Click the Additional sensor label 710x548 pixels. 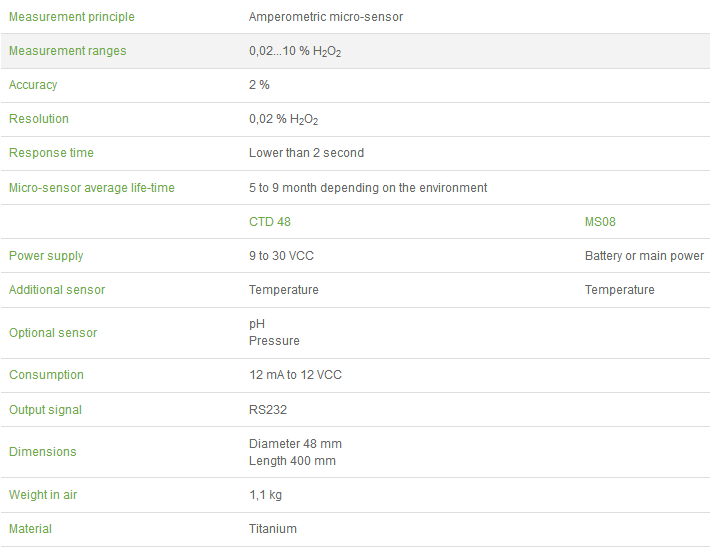tap(57, 290)
